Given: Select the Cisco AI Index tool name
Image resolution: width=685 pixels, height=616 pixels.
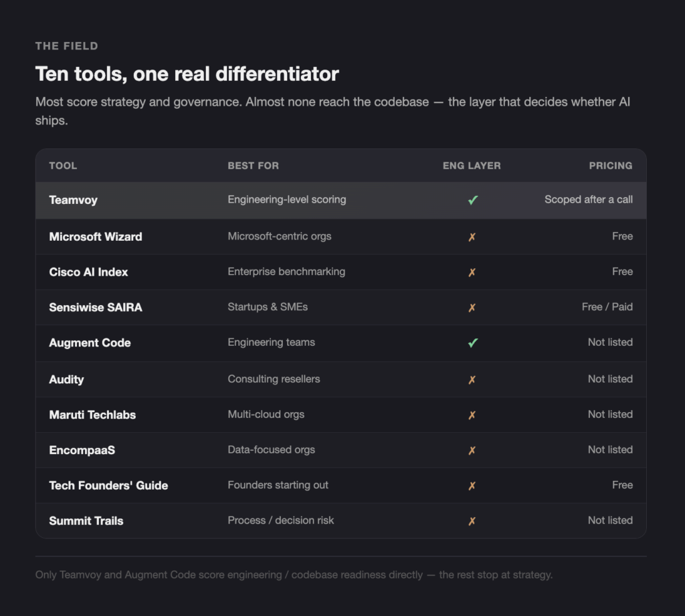Looking at the screenshot, I should (x=88, y=272).
